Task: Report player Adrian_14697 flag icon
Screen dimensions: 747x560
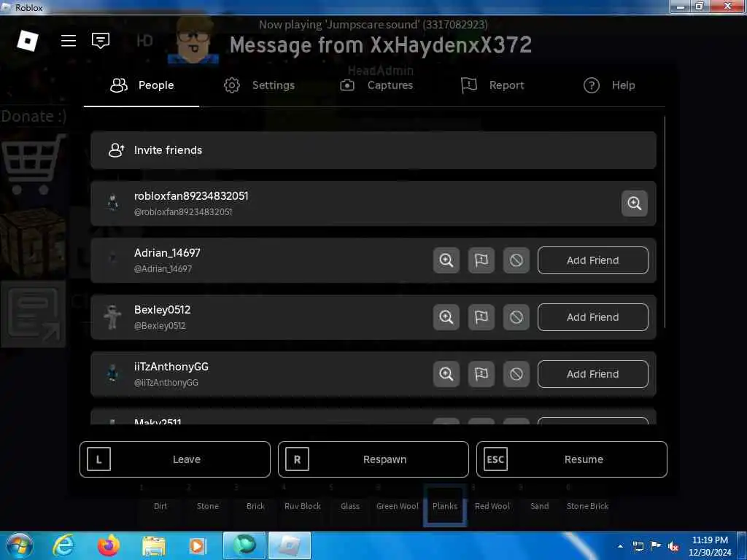Action: pos(481,260)
